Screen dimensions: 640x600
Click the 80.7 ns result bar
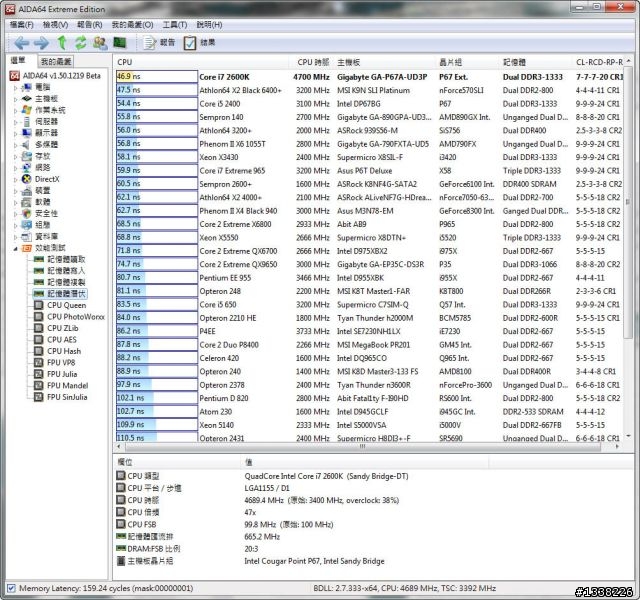157,278
